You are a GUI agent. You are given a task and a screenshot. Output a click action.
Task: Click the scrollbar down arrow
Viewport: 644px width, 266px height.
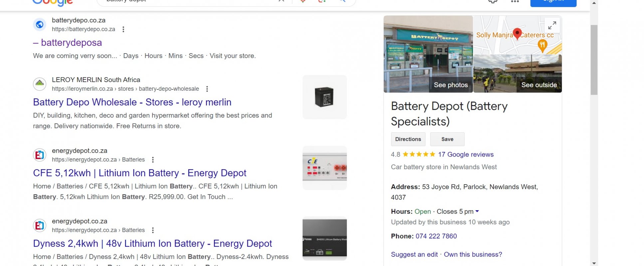pyautogui.click(x=594, y=263)
